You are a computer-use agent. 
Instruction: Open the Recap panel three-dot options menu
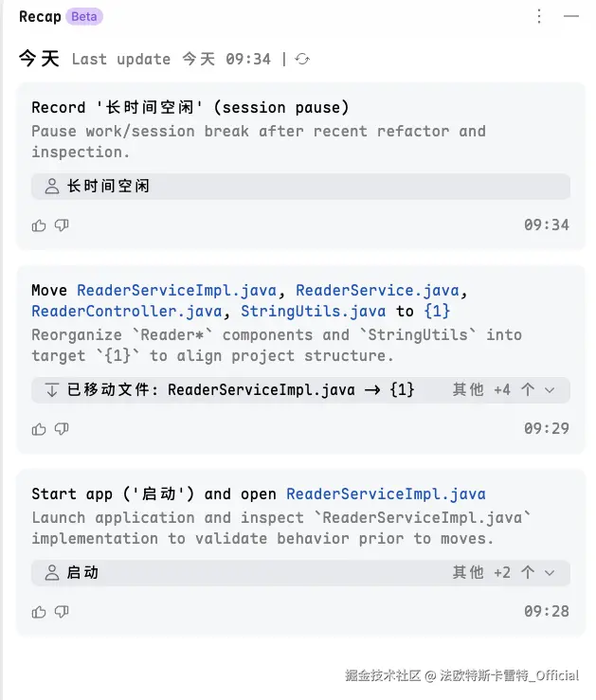539,16
